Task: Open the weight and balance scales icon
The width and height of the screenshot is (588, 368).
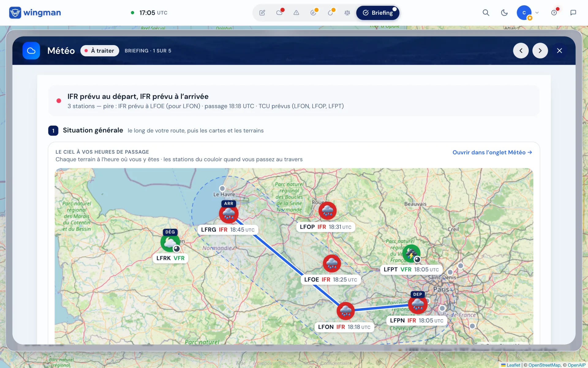Action: point(347,13)
